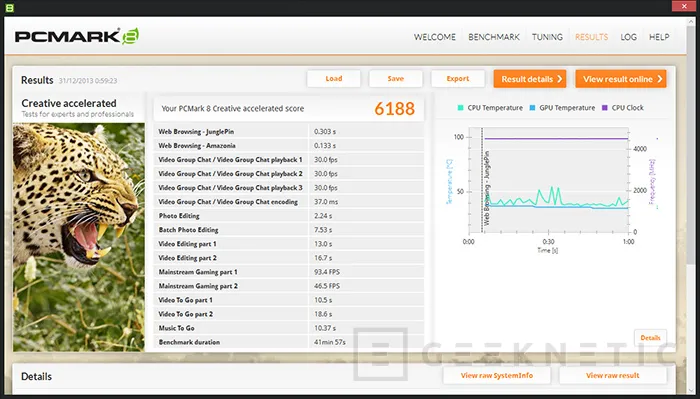Open chart Details button
700x399 pixels.
[650, 338]
